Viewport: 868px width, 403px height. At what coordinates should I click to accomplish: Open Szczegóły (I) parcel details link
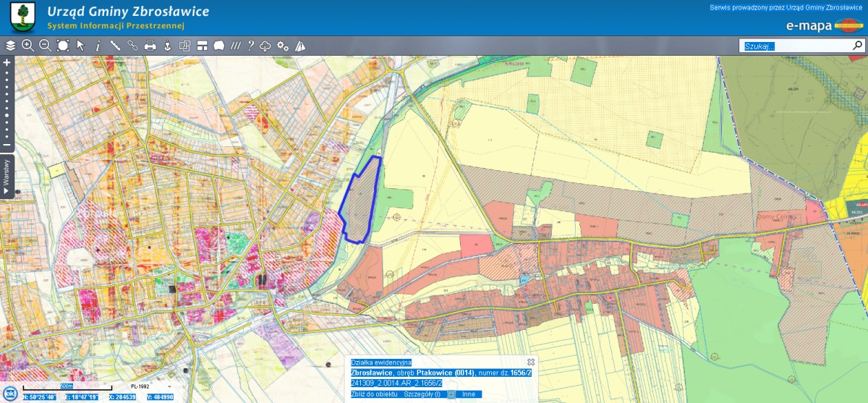tap(422, 394)
